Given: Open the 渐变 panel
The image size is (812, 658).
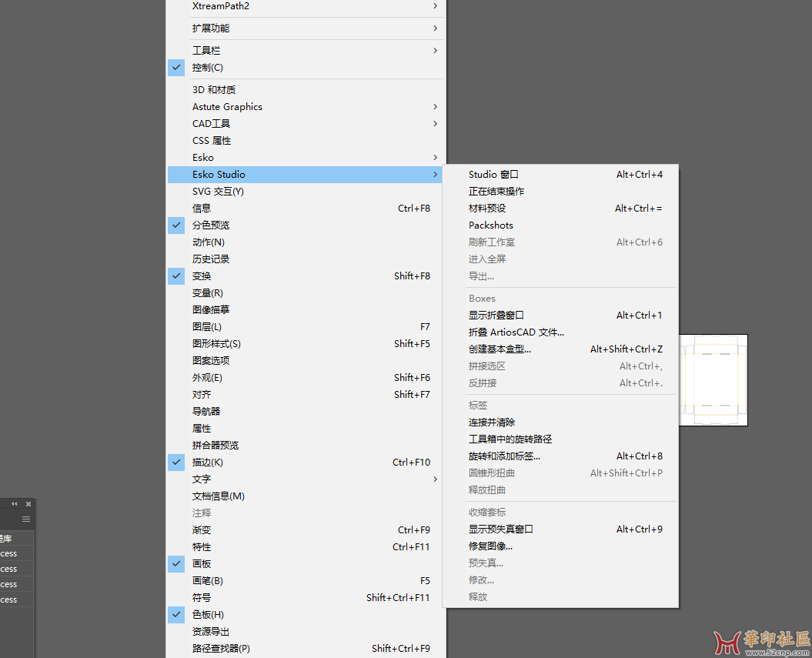Looking at the screenshot, I should 306,530.
